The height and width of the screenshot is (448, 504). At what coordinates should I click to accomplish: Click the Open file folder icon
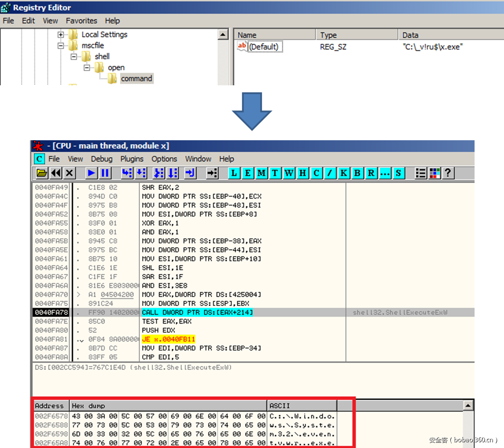pos(42,173)
